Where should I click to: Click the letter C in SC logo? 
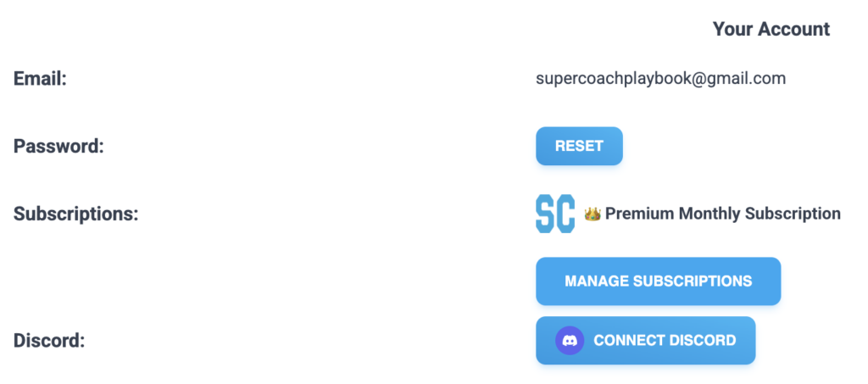pos(565,214)
